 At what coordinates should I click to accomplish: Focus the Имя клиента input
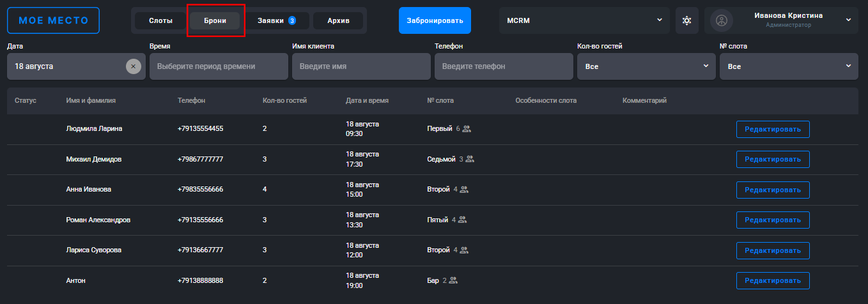(361, 66)
